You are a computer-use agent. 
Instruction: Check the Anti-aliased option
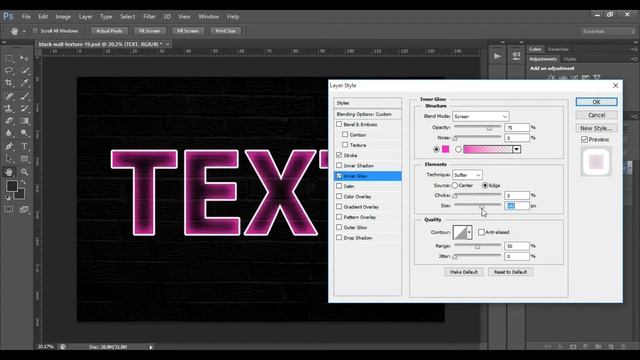(481, 232)
